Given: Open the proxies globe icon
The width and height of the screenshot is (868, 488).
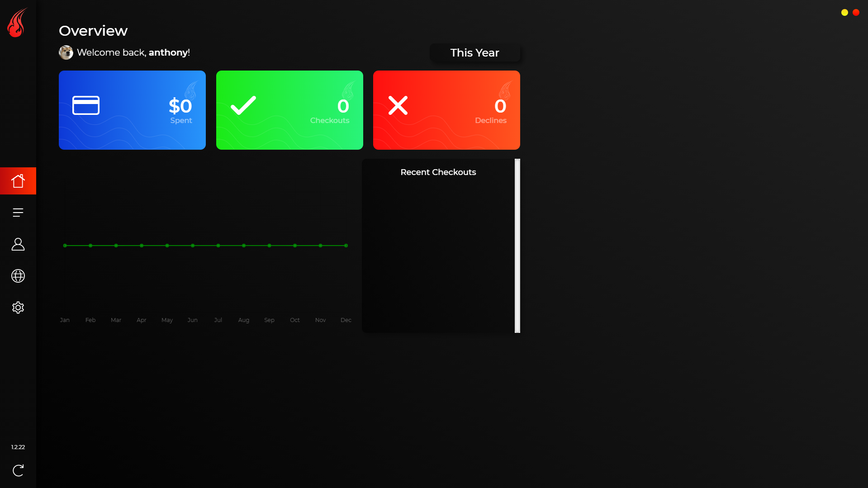Looking at the screenshot, I should tap(18, 276).
